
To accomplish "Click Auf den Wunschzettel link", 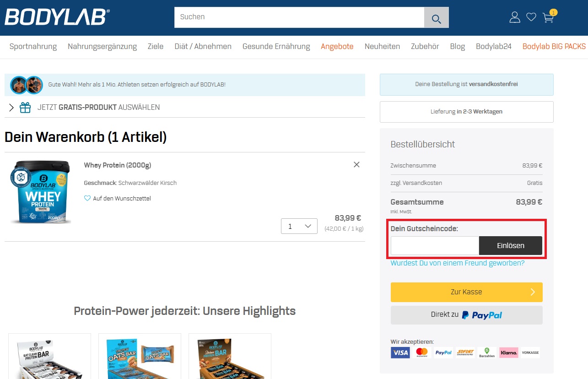I will (x=122, y=199).
